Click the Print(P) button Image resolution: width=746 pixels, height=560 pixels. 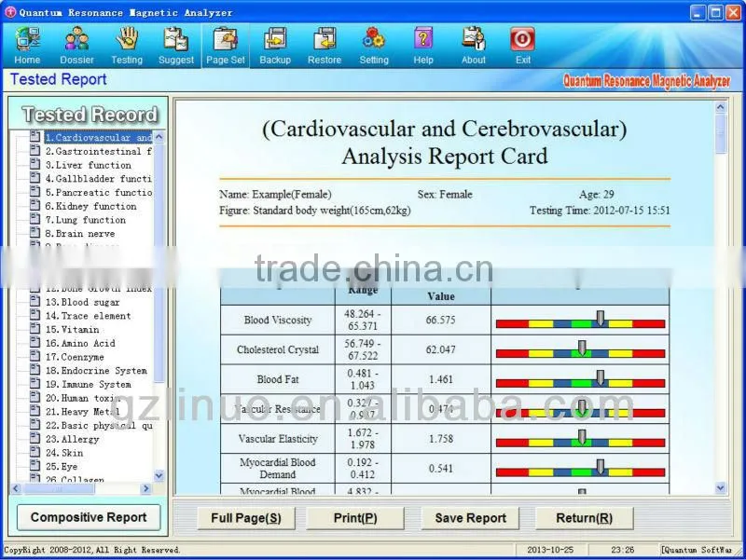355,518
